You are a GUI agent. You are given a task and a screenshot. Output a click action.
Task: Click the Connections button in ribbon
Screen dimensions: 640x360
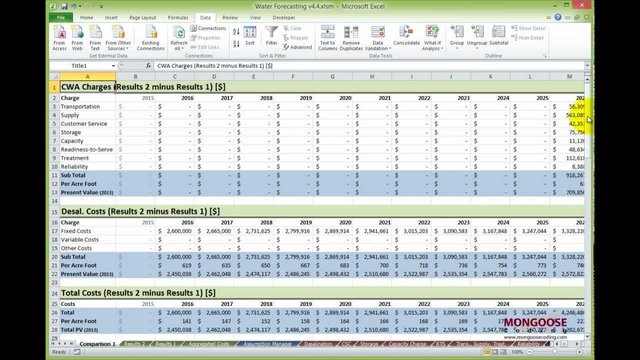(208, 28)
